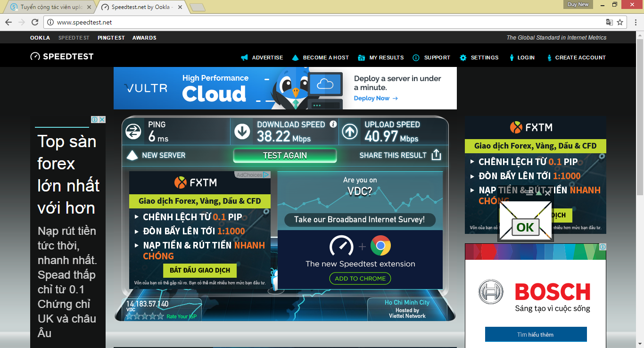
Task: Click the Vultr High Performance Cloud banner
Action: point(285,88)
